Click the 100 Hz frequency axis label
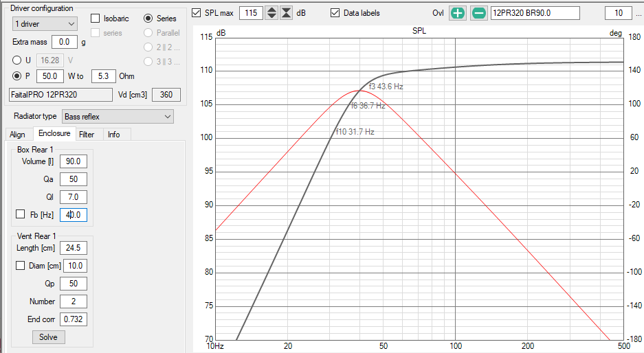The width and height of the screenshot is (644, 353). (456, 346)
